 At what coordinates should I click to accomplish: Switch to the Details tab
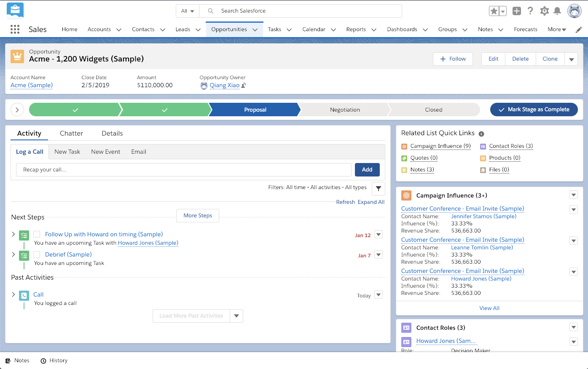pyautogui.click(x=112, y=133)
